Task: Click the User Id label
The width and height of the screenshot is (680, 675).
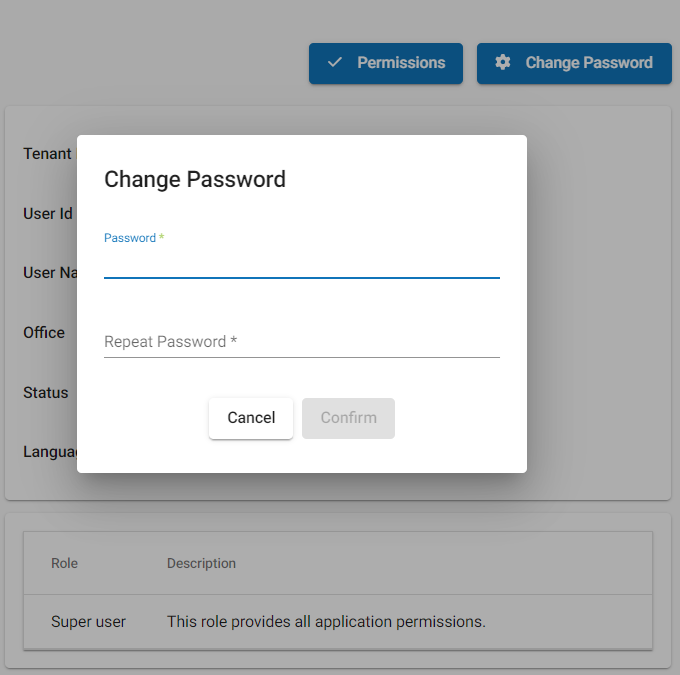Action: coord(48,213)
